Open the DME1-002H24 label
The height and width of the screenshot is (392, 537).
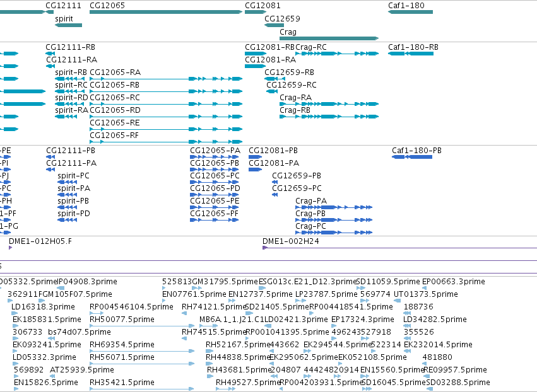pos(291,241)
